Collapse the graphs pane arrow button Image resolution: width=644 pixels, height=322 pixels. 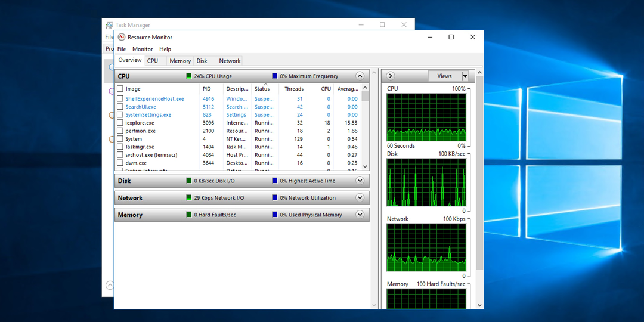(x=391, y=76)
